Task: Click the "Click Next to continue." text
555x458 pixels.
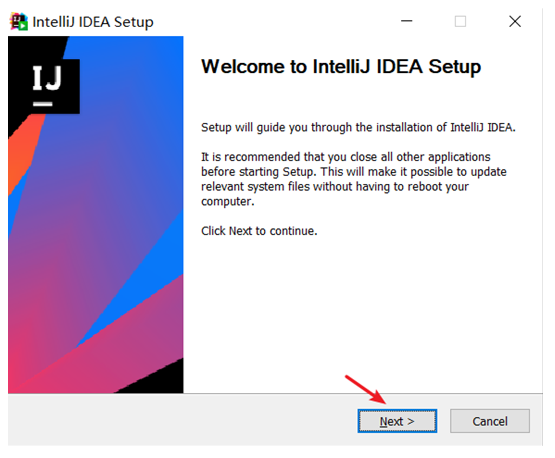Action: click(259, 231)
